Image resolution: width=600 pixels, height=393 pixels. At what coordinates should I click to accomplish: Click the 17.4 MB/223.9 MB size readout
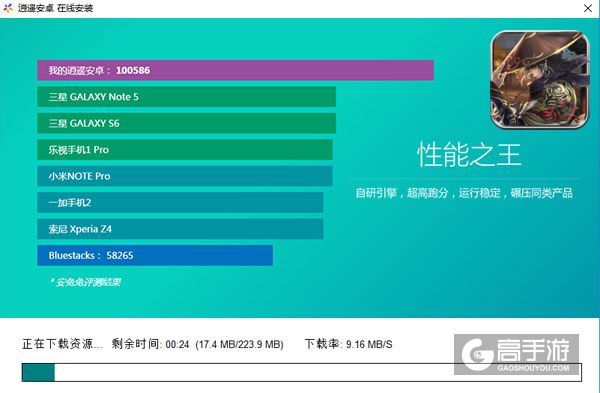[239, 344]
